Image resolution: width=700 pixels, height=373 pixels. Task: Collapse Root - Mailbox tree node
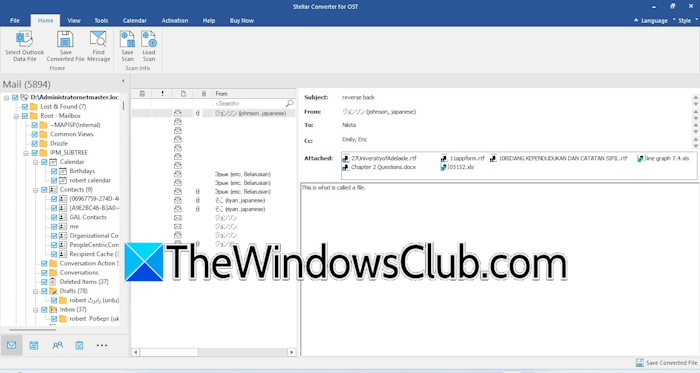tap(16, 116)
